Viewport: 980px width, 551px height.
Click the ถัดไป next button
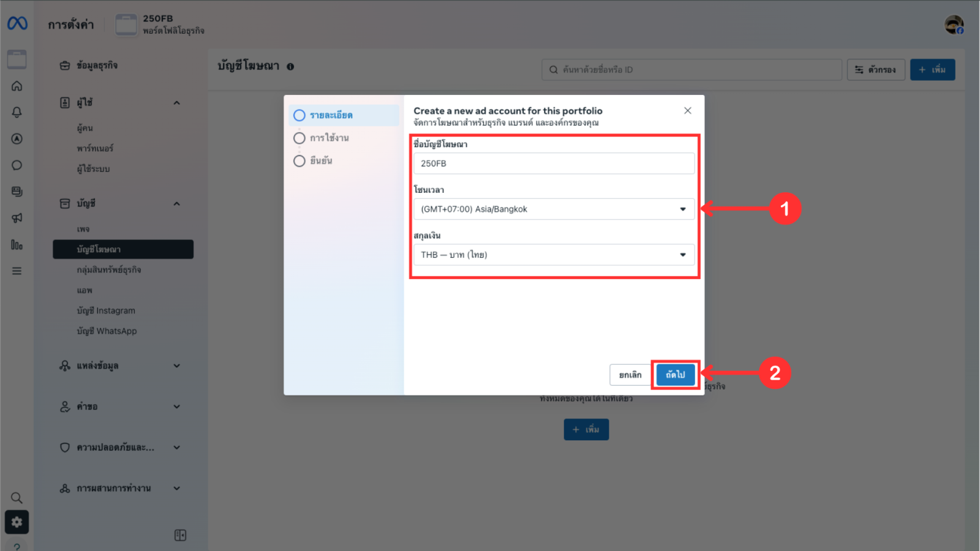(x=675, y=375)
